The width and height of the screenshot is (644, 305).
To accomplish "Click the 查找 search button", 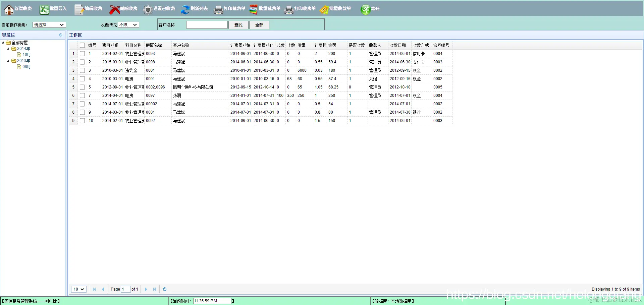I will 238,25.
